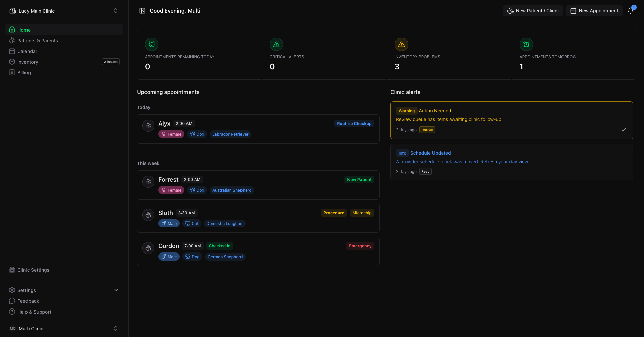Viewport: 644px width, 337px height.
Task: Click the New Patient / Client button
Action: coord(533,11)
